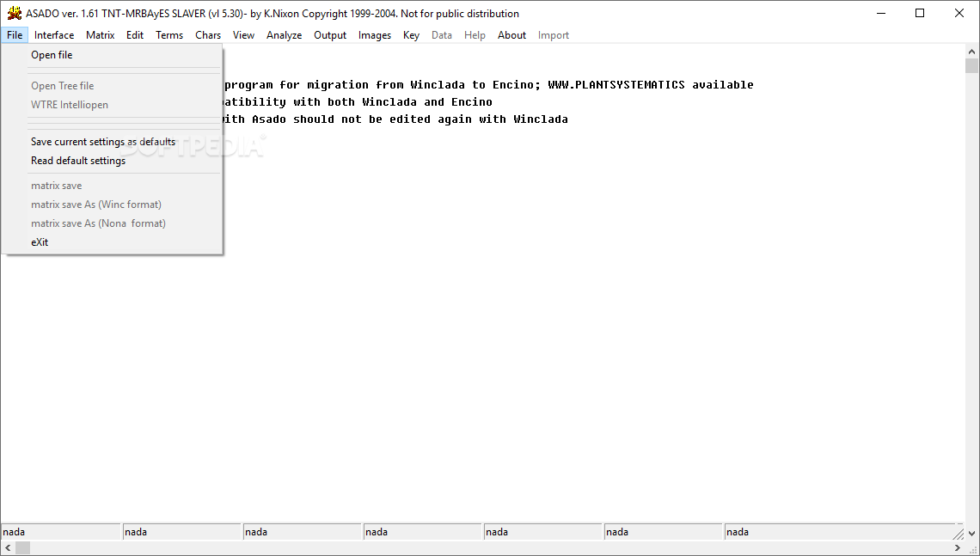Image resolution: width=980 pixels, height=556 pixels.
Task: Choose Open file from File menu
Action: click(x=112, y=55)
